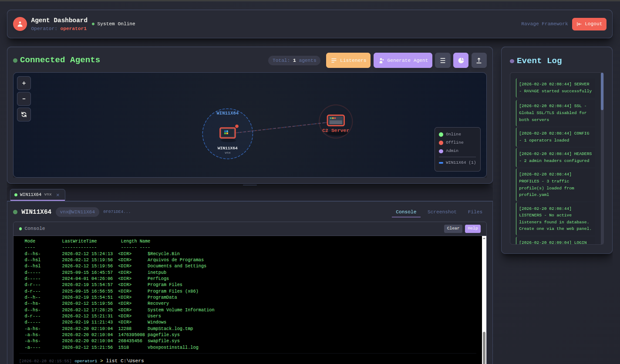
Task: Open console Help
Action: click(x=472, y=229)
